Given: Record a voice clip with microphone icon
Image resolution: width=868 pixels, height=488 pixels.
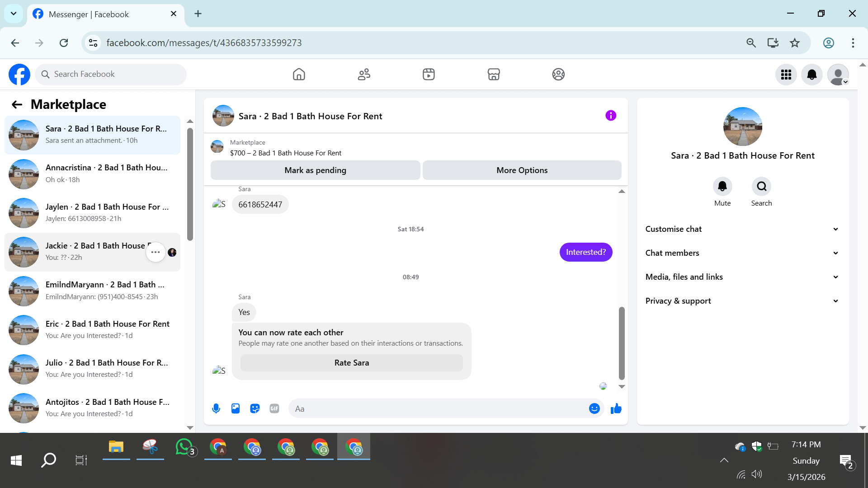Looking at the screenshot, I should pyautogui.click(x=216, y=408).
